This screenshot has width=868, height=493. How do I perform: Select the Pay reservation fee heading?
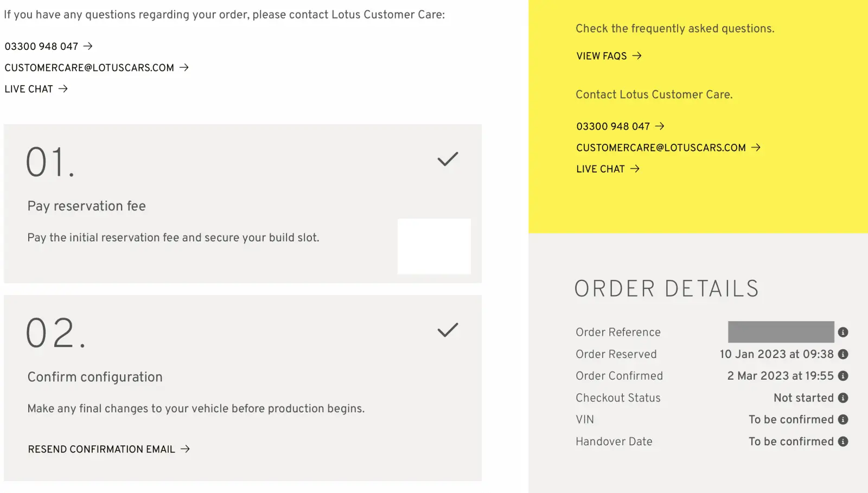click(87, 206)
